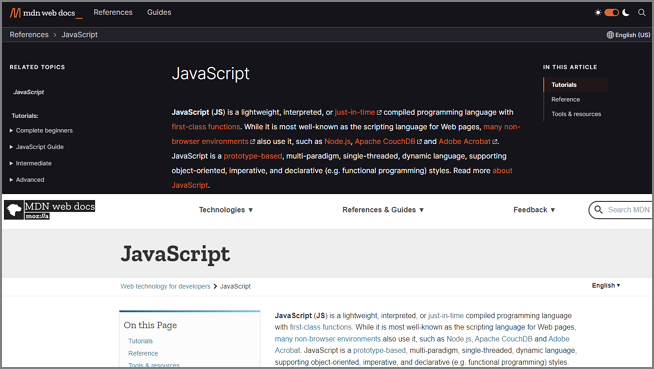654x369 pixels.
Task: Open the orange just-in-time link
Action: [355, 112]
